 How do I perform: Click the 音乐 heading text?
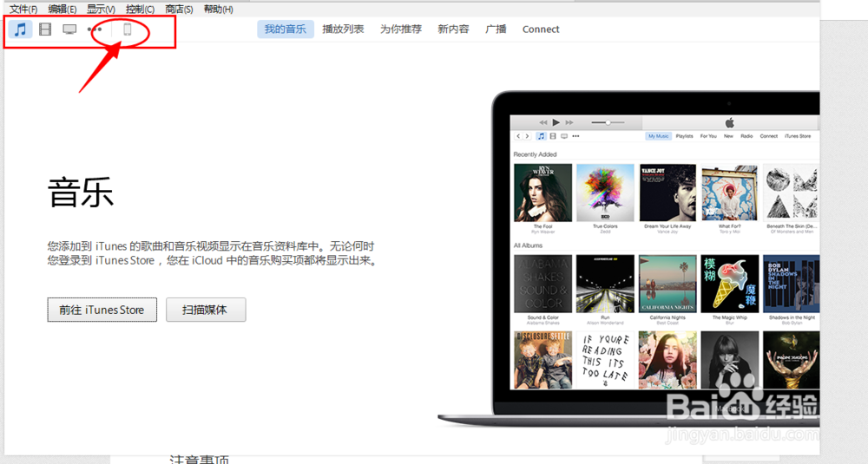pos(81,193)
